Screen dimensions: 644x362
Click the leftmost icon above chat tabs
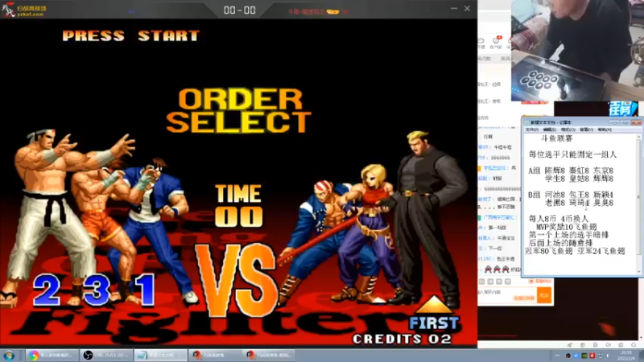[481, 43]
